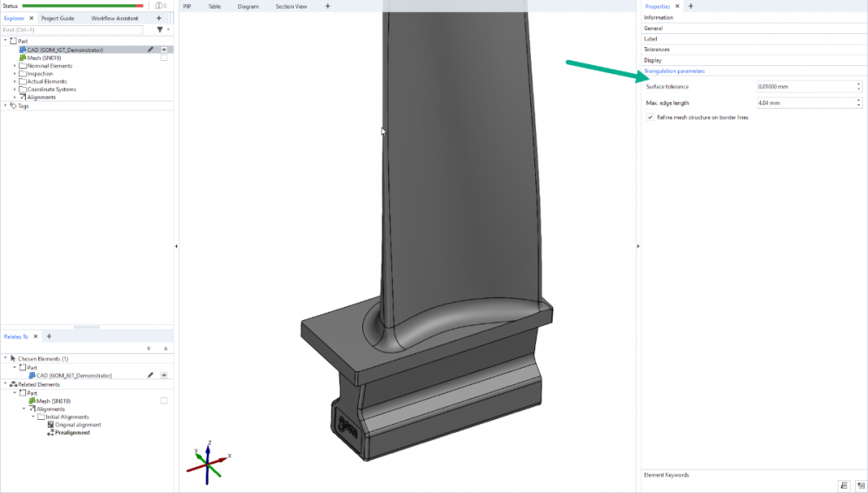Click the filter funnel icon in Explorer

tap(159, 30)
